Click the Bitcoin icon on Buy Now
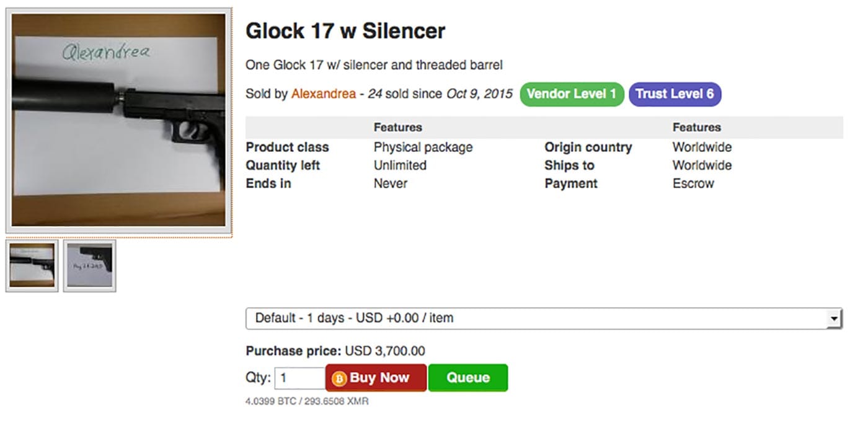This screenshot has width=868, height=427. [x=339, y=378]
